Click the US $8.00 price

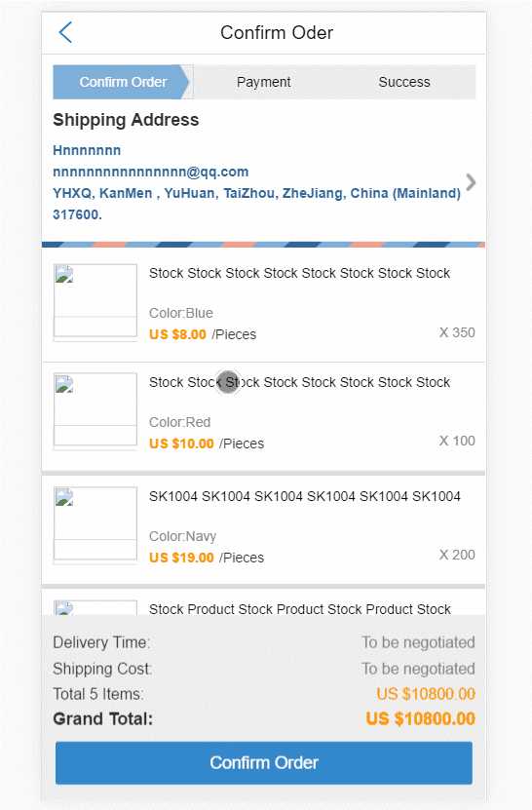(x=177, y=334)
